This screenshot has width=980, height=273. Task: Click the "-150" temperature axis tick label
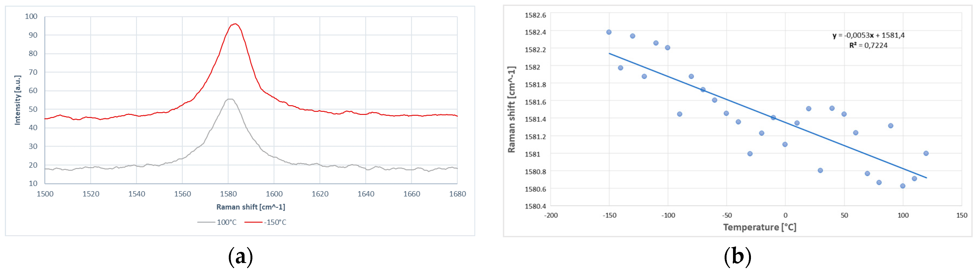(x=609, y=216)
